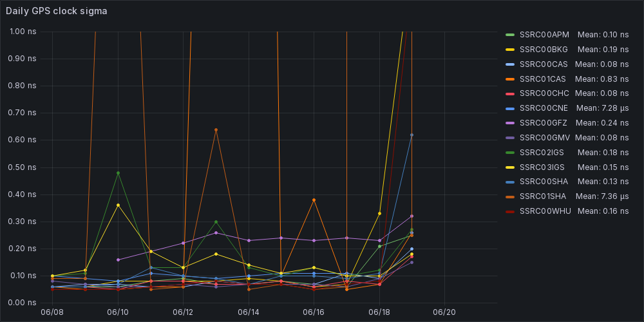Viewport: 644px width, 322px height.
Task: Toggle SSRC00WHU series in legend
Action: click(545, 211)
